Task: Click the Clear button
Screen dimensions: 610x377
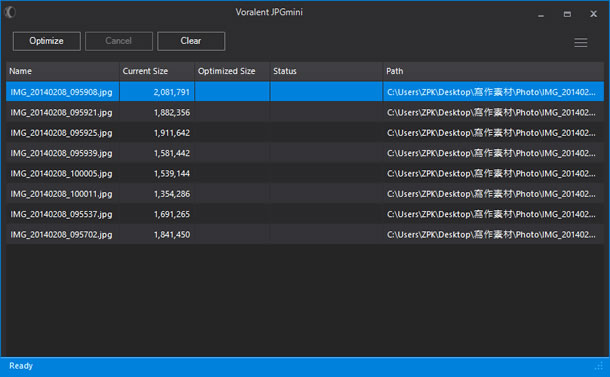Action: coord(191,41)
